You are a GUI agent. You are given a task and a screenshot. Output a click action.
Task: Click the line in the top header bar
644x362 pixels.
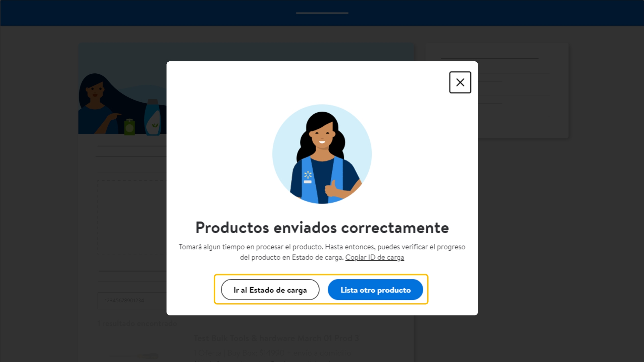pos(322,13)
